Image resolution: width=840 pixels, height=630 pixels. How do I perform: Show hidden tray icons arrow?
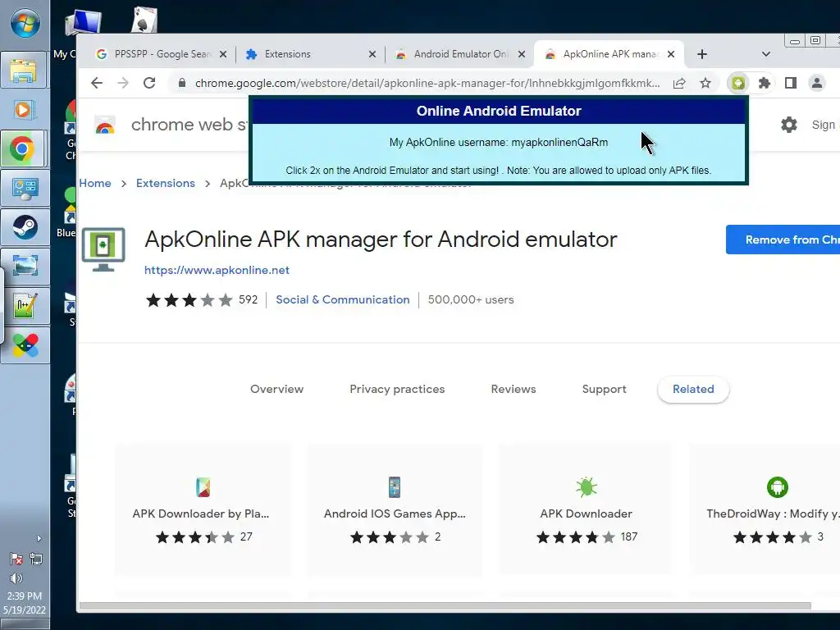click(x=39, y=538)
